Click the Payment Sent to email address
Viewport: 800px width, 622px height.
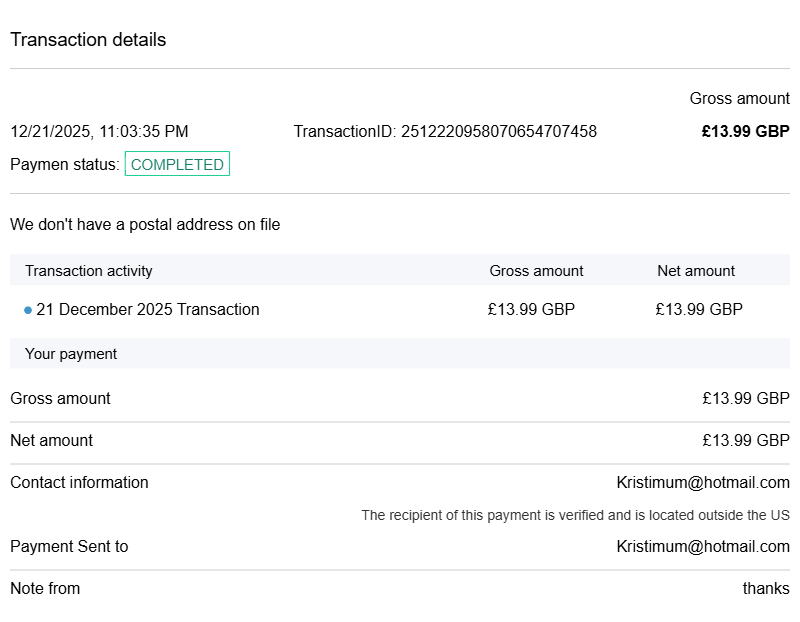pos(703,547)
